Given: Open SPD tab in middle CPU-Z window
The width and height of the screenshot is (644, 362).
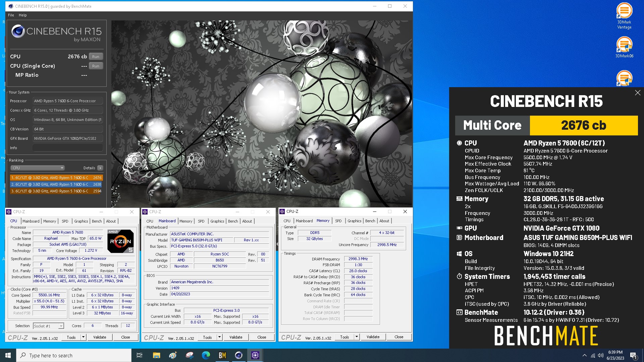Looking at the screenshot, I should [x=201, y=221].
